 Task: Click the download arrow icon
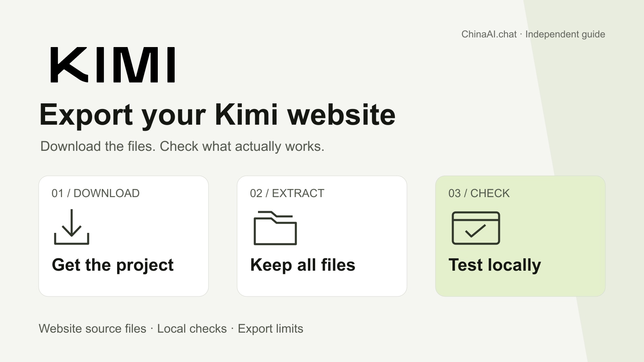(x=72, y=227)
